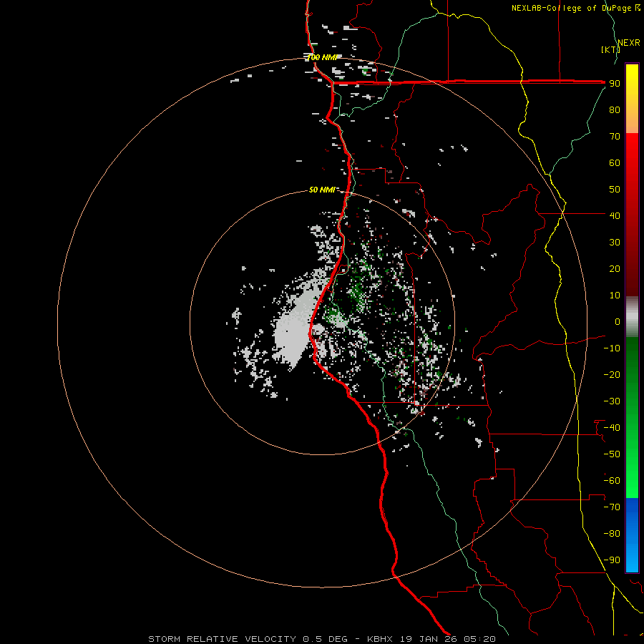
Task: Click the 0 value on the velocity scale
Action: coord(618,322)
